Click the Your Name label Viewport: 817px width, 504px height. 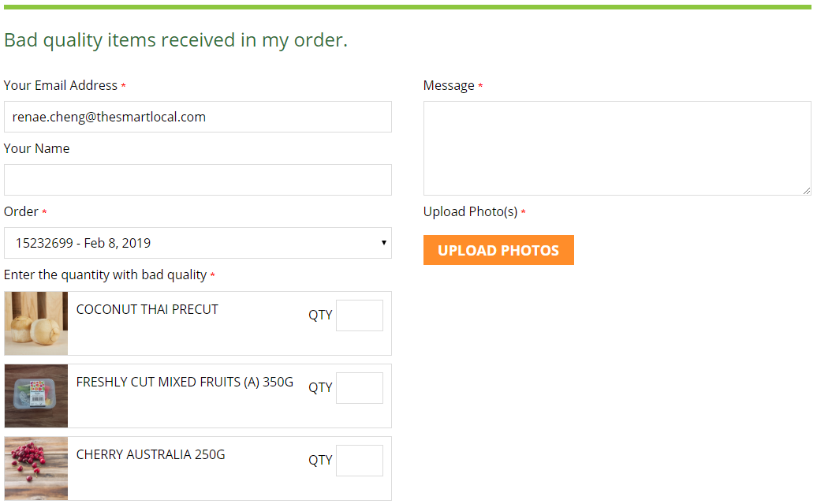pos(37,148)
